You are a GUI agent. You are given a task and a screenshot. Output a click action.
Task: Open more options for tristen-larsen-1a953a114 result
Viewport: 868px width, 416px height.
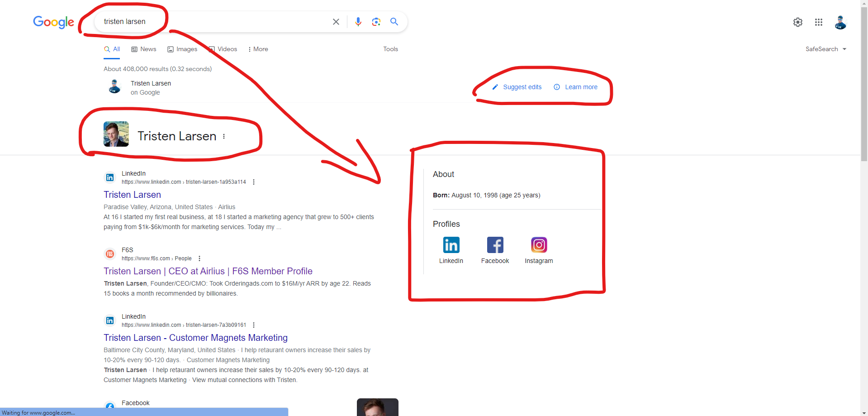pos(254,182)
